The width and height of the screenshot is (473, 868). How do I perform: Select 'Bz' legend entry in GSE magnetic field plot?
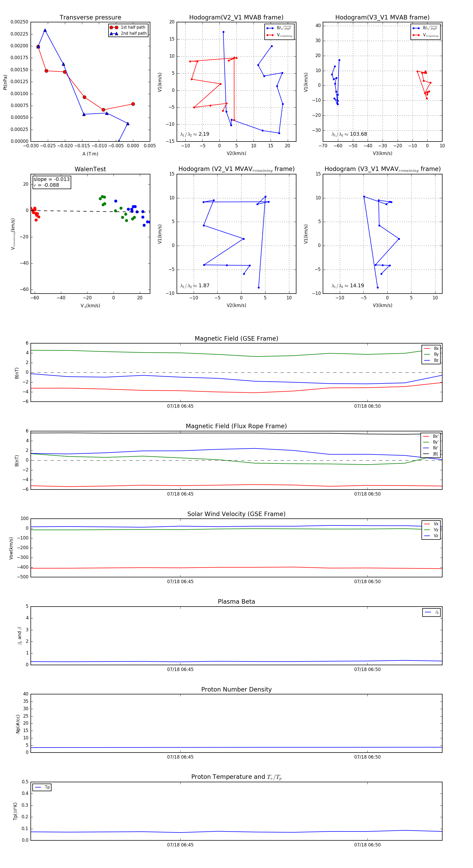[x=431, y=360]
